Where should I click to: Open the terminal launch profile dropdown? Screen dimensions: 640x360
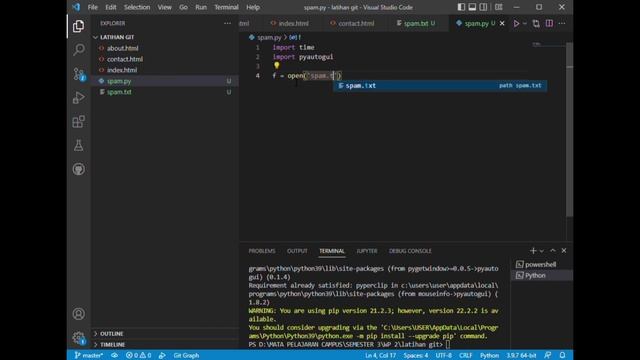542,251
